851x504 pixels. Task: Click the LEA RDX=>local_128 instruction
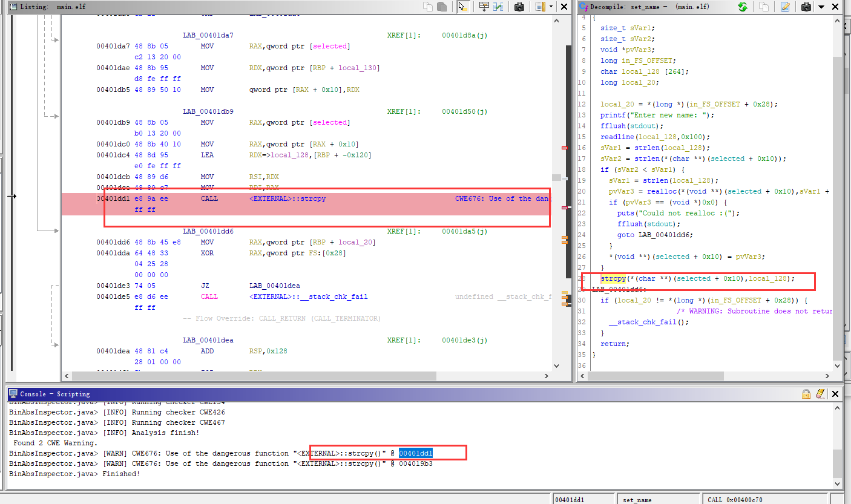pyautogui.click(x=285, y=155)
